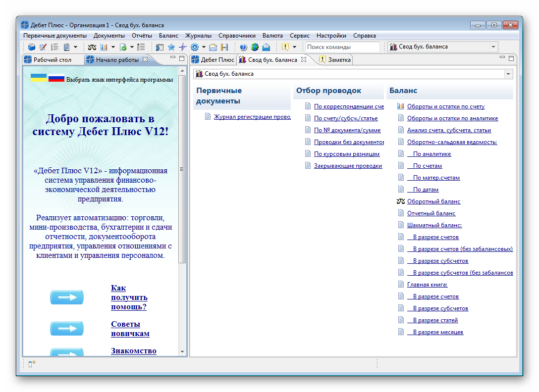Select the Ukrainian flag language icon

point(39,78)
